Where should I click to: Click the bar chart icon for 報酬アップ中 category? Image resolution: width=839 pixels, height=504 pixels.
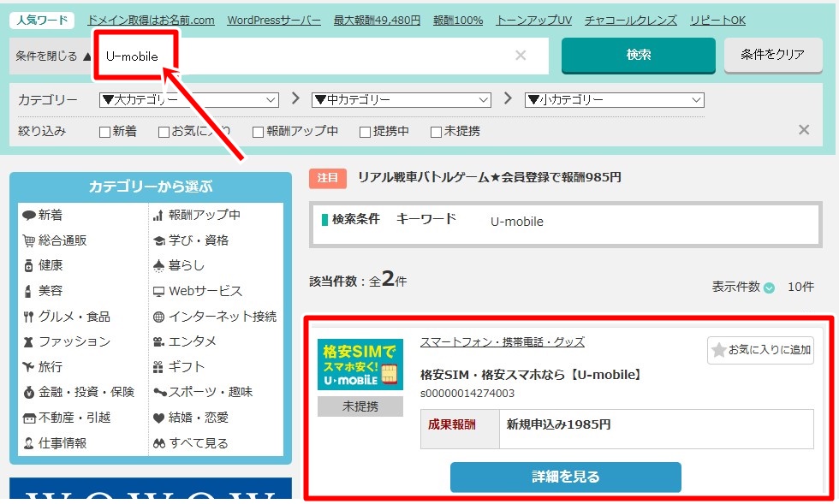[x=158, y=215]
